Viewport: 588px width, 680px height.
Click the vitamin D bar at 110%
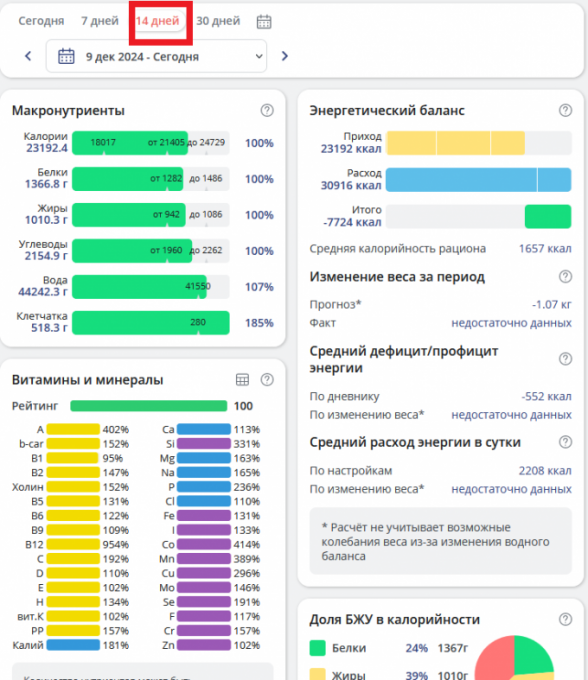[x=73, y=573]
